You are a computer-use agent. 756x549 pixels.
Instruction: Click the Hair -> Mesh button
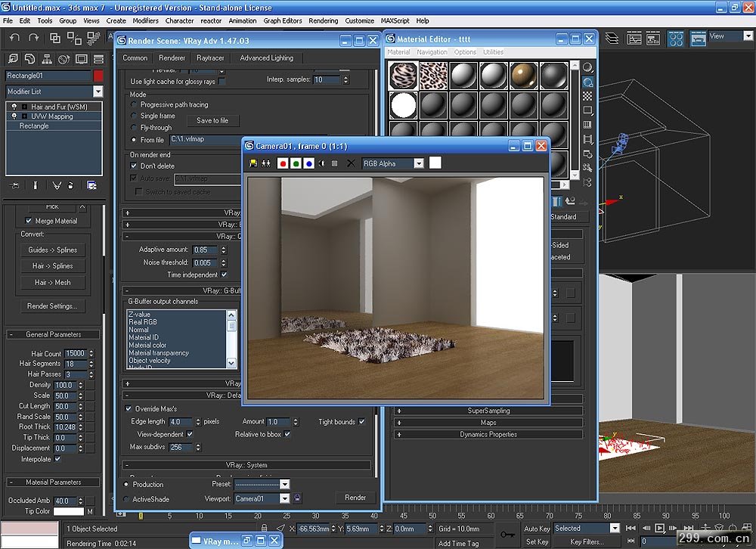coord(53,282)
